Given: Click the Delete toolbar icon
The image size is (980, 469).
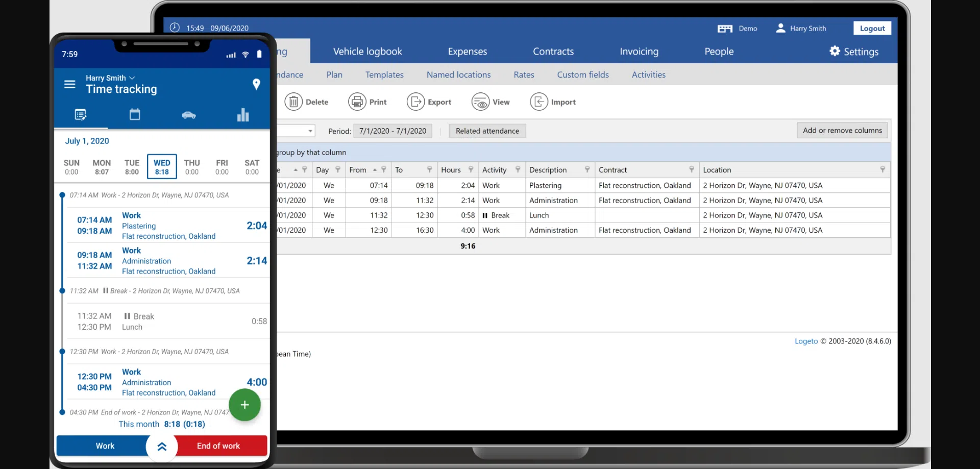Looking at the screenshot, I should 294,102.
